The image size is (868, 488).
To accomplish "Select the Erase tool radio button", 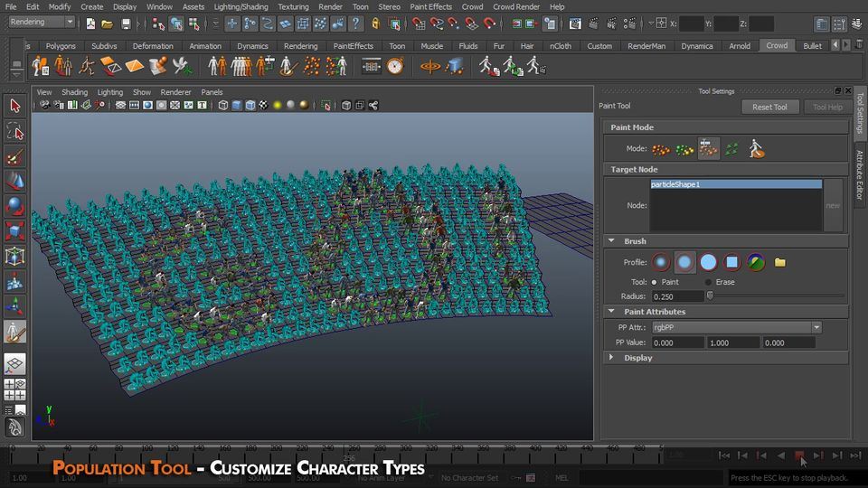I will coord(710,282).
